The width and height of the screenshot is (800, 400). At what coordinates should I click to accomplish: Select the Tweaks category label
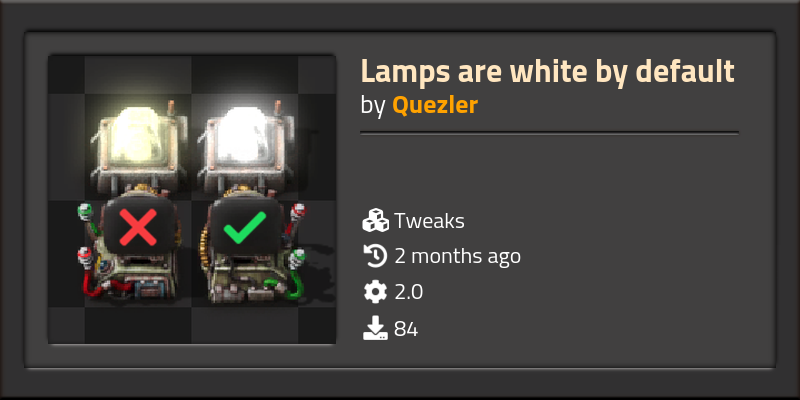click(x=429, y=221)
